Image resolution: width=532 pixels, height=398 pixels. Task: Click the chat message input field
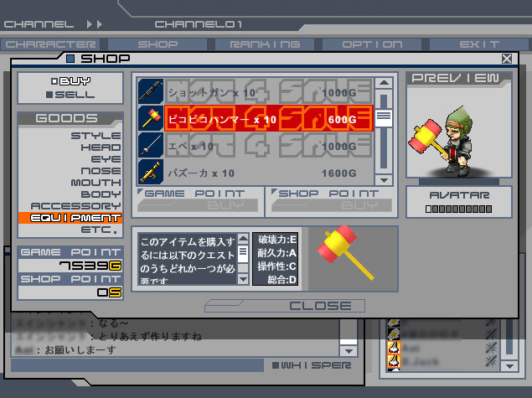pos(137,365)
